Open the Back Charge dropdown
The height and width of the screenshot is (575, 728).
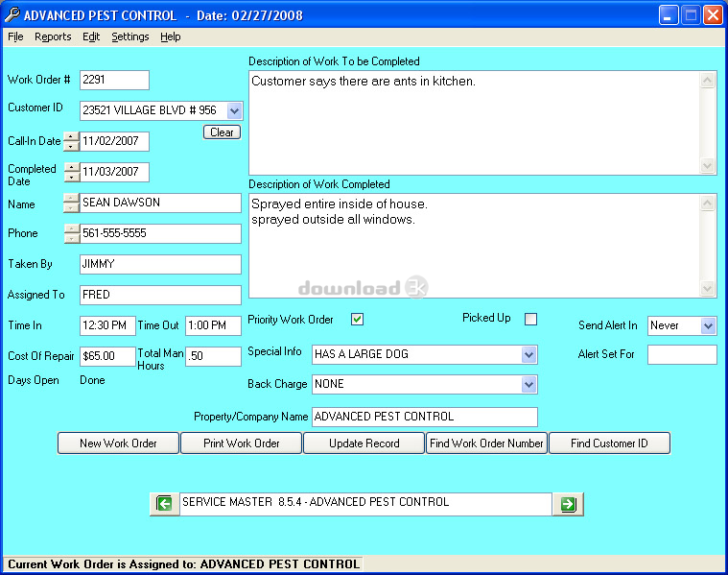[x=528, y=385]
